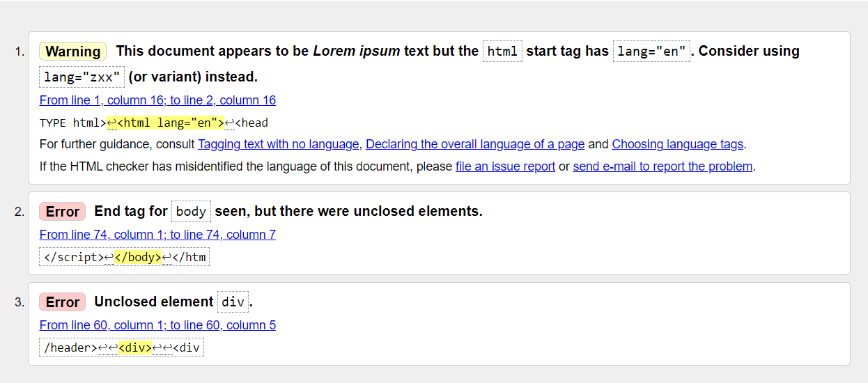Screen dimensions: 868x383
Task: Open send e-mail to report the problem
Action: tap(662, 166)
